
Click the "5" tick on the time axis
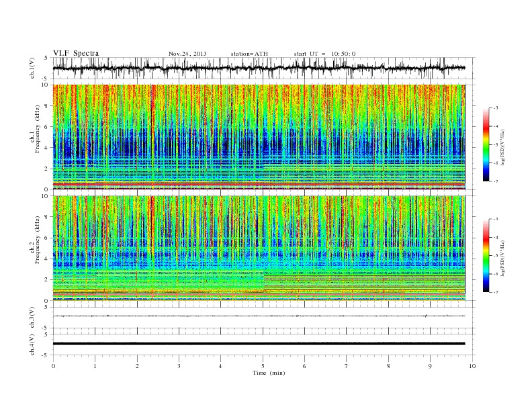point(263,366)
